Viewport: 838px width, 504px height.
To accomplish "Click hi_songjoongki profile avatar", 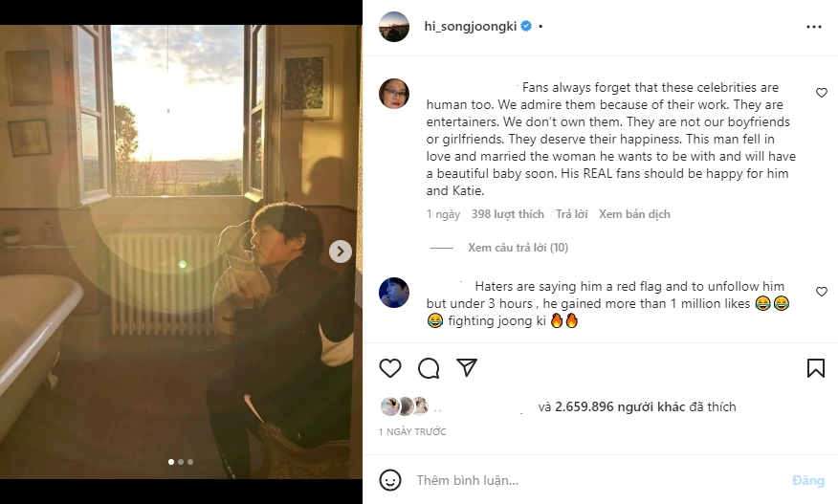I will [x=394, y=27].
